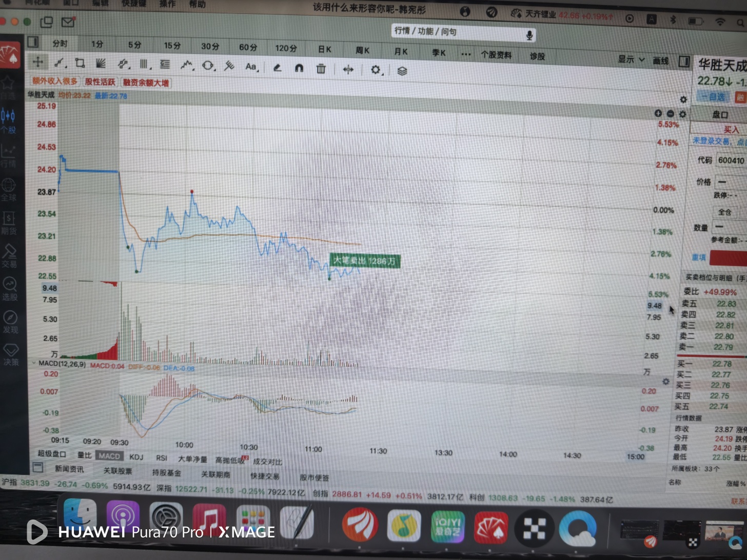Switch to 1分 chart period tab
Image resolution: width=747 pixels, height=560 pixels.
[x=97, y=44]
